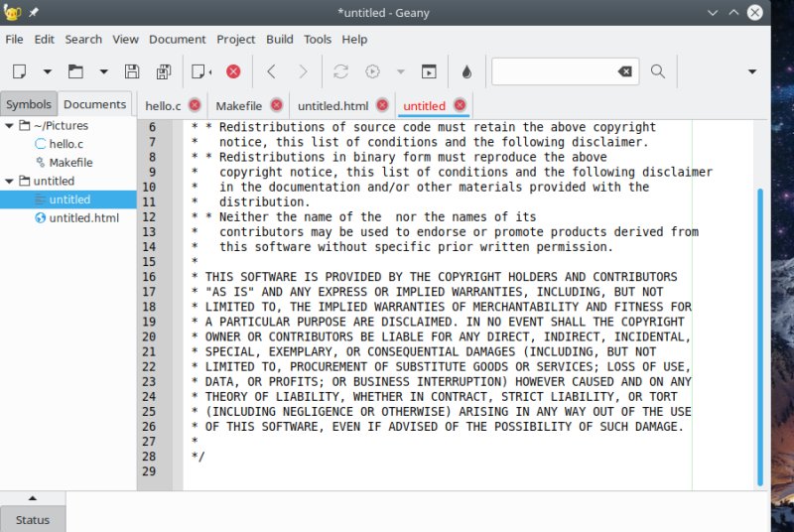This screenshot has width=794, height=532.
Task: Open an existing file via toolbar icon
Action: (x=75, y=71)
